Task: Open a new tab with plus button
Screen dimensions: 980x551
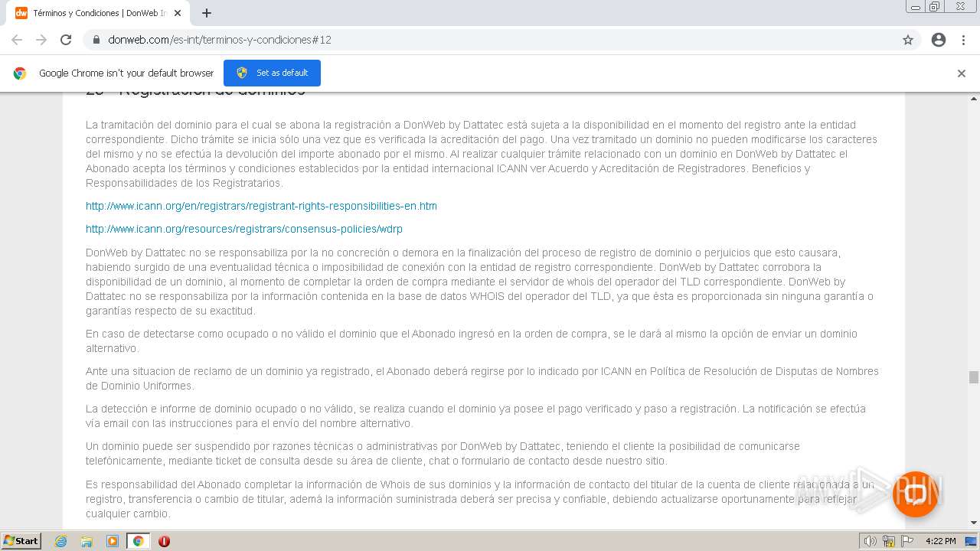Action: [207, 13]
